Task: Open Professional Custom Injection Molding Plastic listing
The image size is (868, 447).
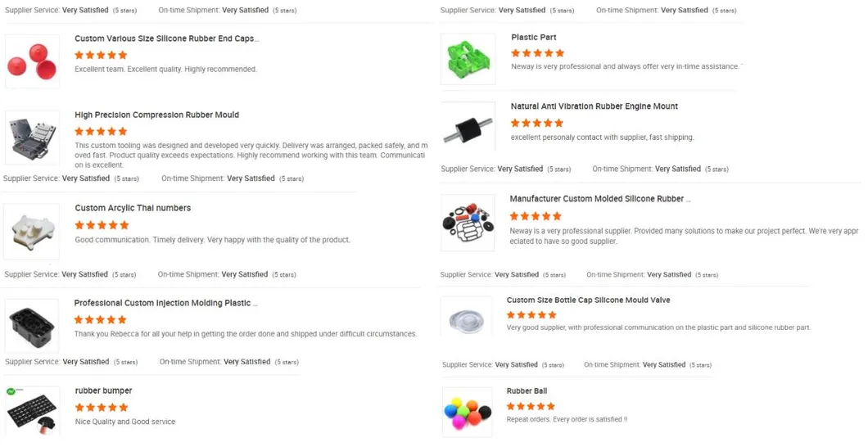Action: coord(165,303)
